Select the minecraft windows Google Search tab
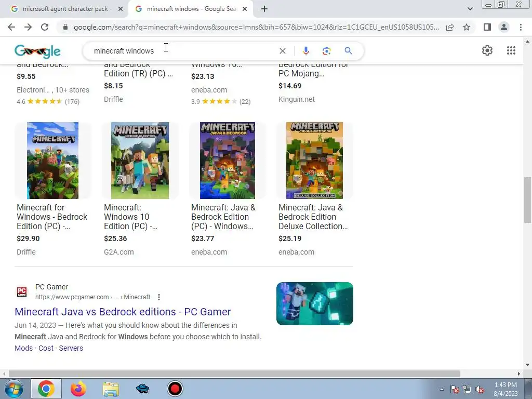 click(190, 9)
